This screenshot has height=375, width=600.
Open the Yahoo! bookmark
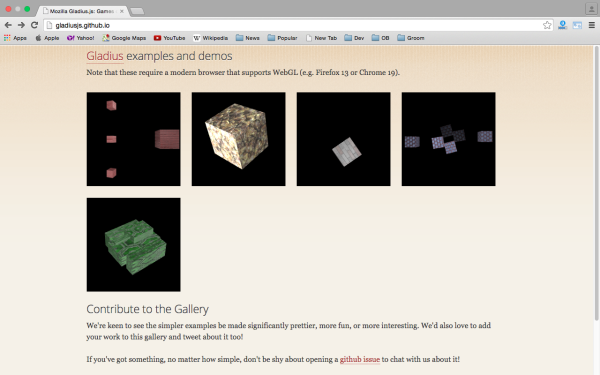(x=80, y=38)
